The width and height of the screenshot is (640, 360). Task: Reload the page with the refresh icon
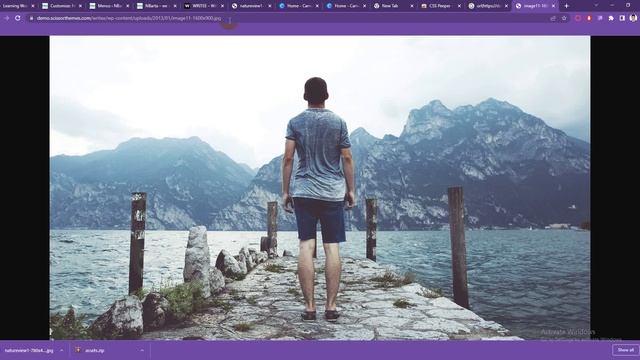click(x=18, y=18)
